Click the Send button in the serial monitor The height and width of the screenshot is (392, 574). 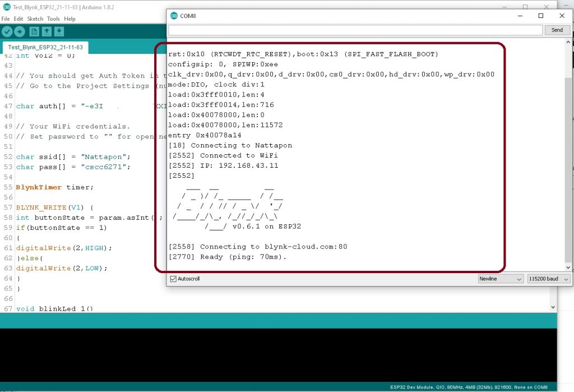tap(557, 30)
